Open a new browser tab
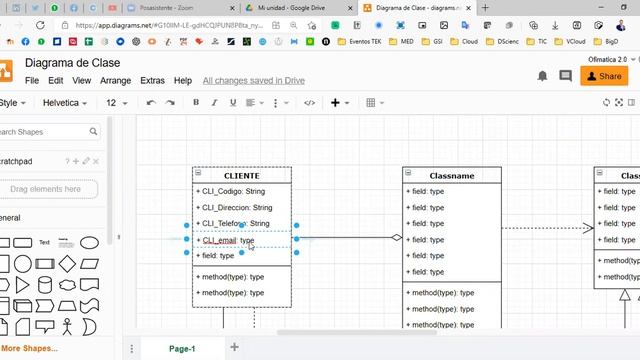Viewport: 640px width, 360px height. pos(485,8)
